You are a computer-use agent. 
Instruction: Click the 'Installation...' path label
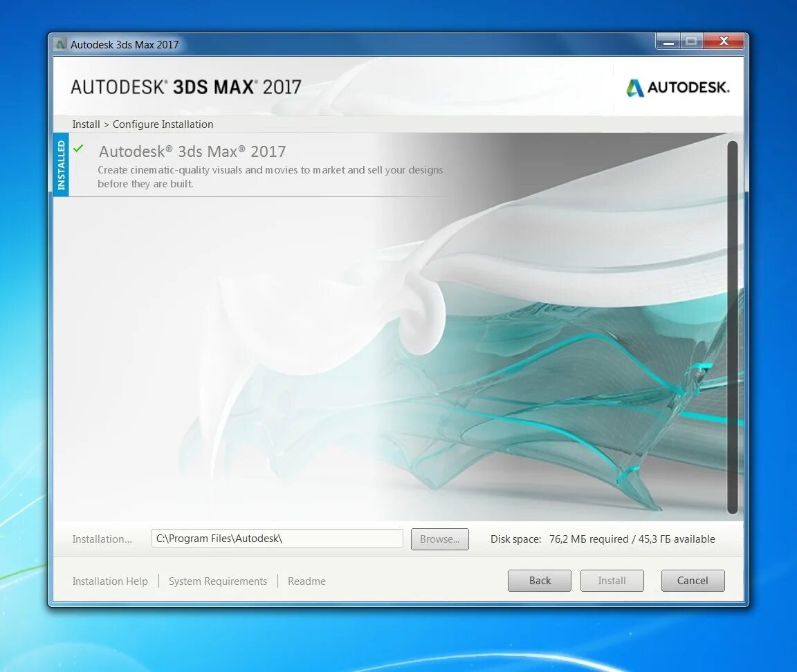(x=102, y=539)
